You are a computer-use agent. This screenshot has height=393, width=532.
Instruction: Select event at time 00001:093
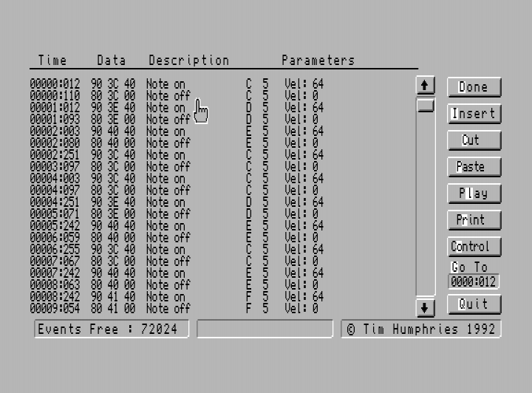tap(177, 120)
